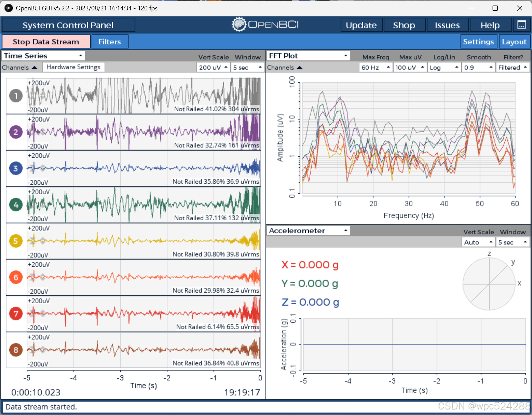Click channel 3 'Not Railed 35.86% 36.9 uVrms'

[216, 182]
